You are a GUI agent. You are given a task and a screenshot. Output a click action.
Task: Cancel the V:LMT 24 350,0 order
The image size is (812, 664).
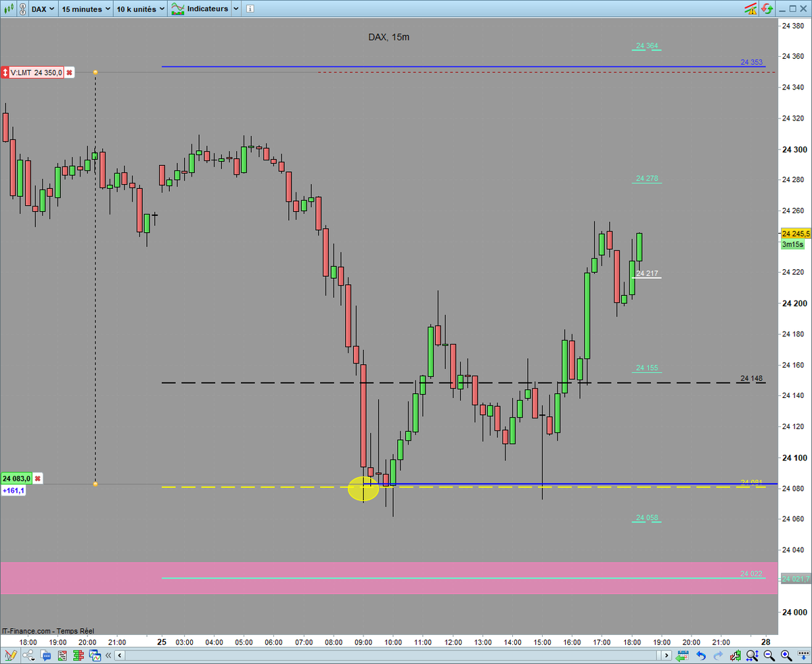pos(69,72)
